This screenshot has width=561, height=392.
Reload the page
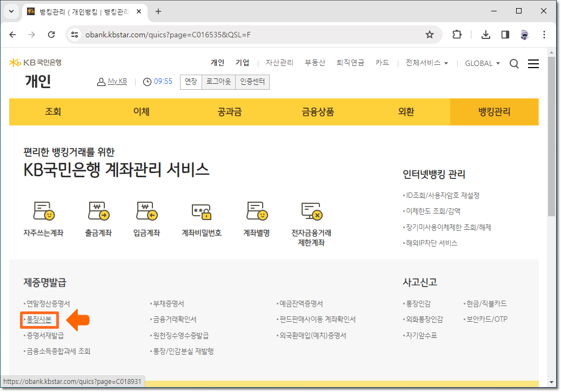click(51, 35)
